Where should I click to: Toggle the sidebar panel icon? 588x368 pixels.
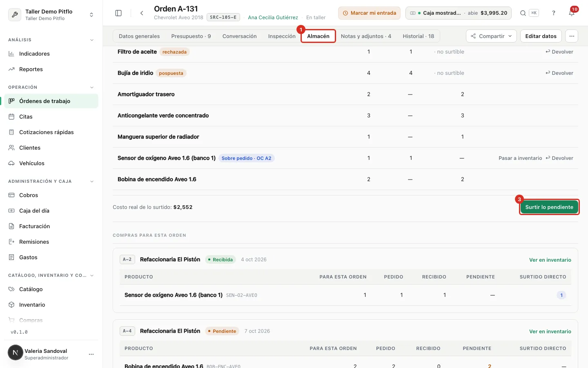point(118,13)
